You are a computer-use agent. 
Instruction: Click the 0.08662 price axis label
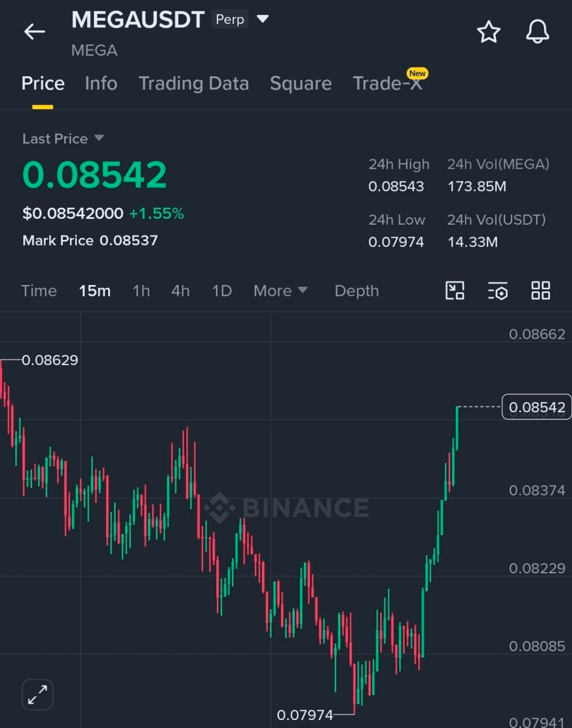click(x=537, y=334)
